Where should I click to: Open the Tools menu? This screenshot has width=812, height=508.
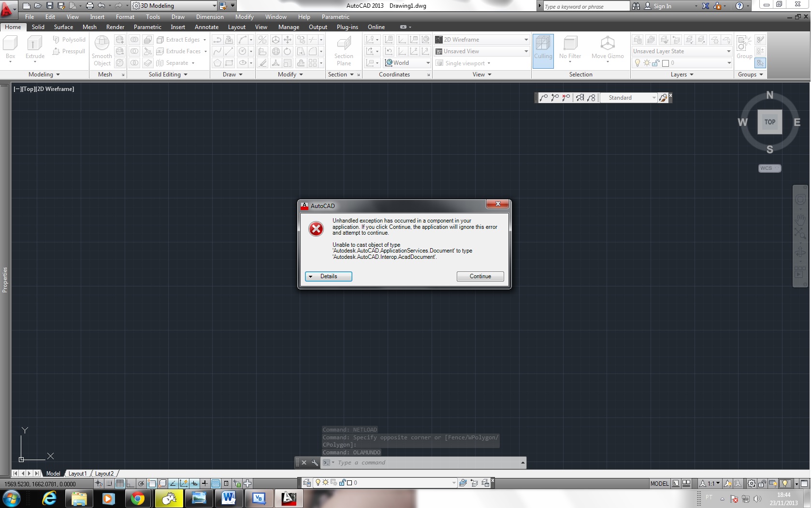pos(153,17)
